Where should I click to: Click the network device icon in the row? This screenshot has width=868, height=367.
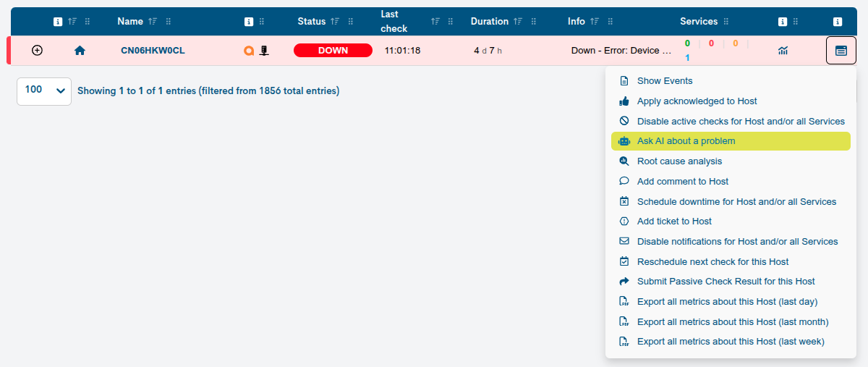(265, 51)
